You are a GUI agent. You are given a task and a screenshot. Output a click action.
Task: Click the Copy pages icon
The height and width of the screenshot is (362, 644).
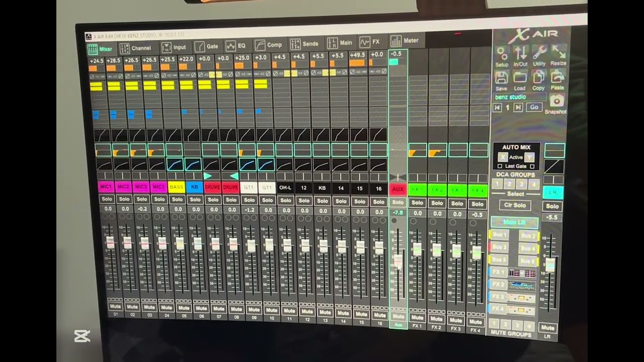click(x=539, y=77)
